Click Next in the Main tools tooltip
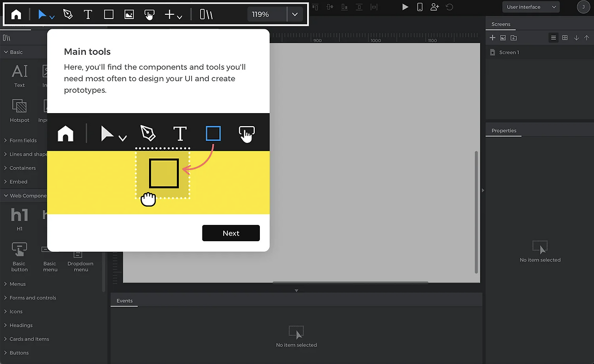Screen dimensions: 594x364 (x=231, y=233)
